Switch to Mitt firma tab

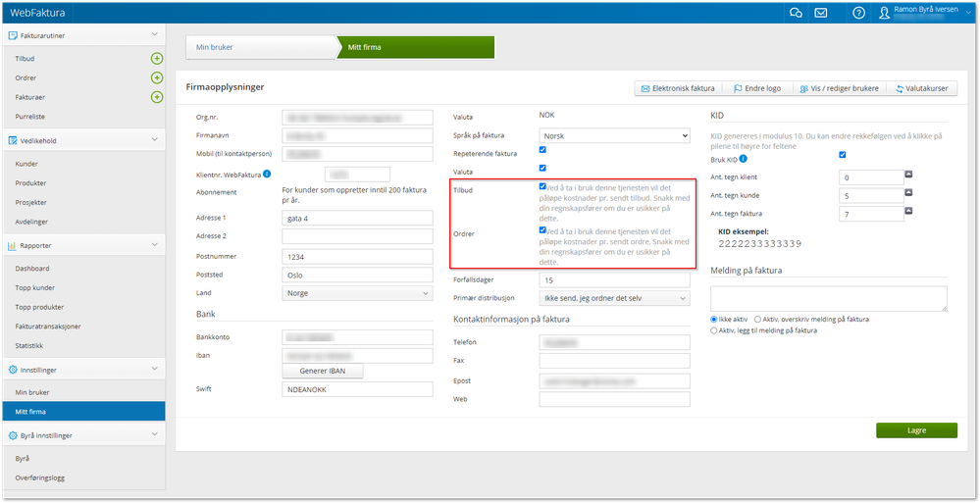(416, 47)
